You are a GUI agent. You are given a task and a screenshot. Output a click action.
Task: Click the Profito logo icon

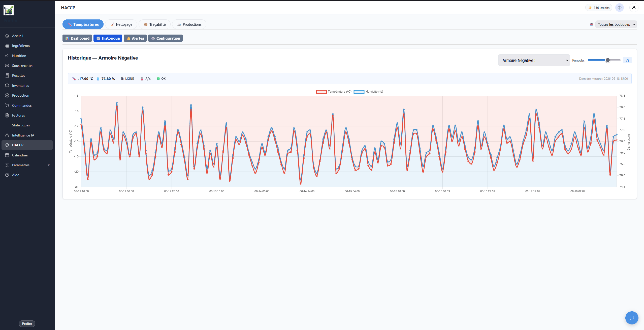point(9,10)
